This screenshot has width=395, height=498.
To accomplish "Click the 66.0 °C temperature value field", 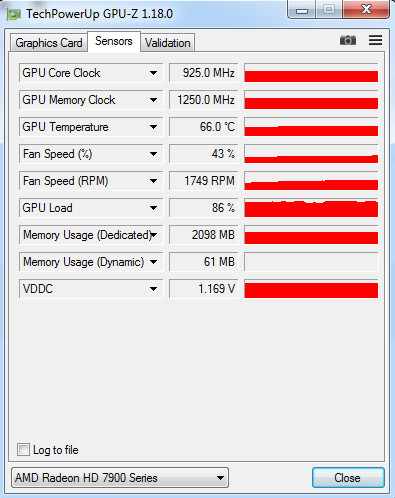I will (204, 127).
